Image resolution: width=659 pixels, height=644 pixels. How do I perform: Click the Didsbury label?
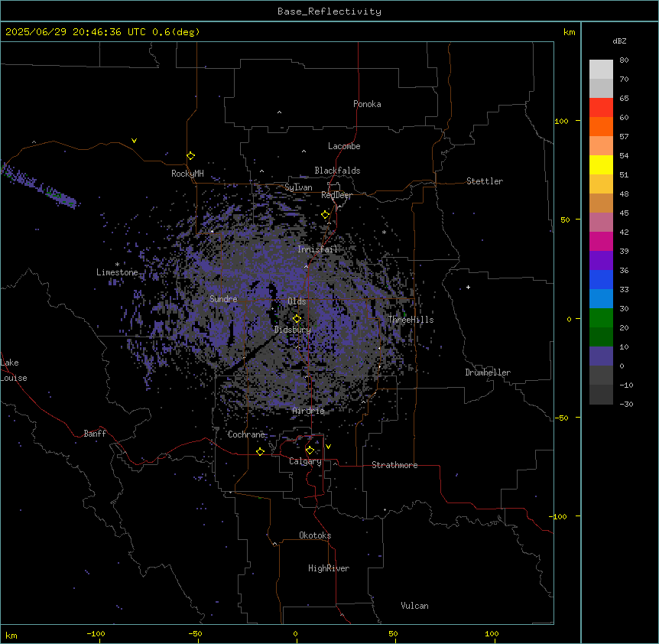(x=293, y=330)
